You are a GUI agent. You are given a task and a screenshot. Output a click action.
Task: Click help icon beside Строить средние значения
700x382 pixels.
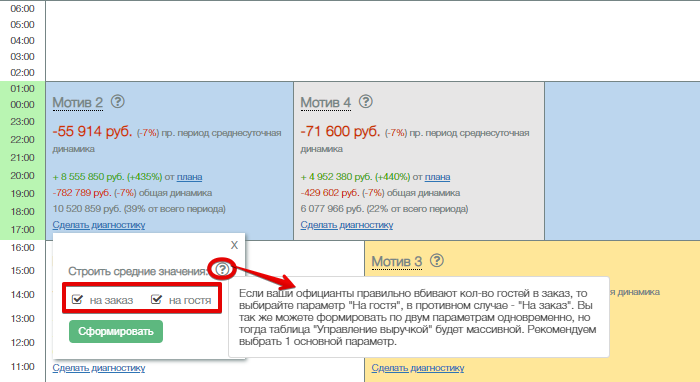[x=222, y=269]
